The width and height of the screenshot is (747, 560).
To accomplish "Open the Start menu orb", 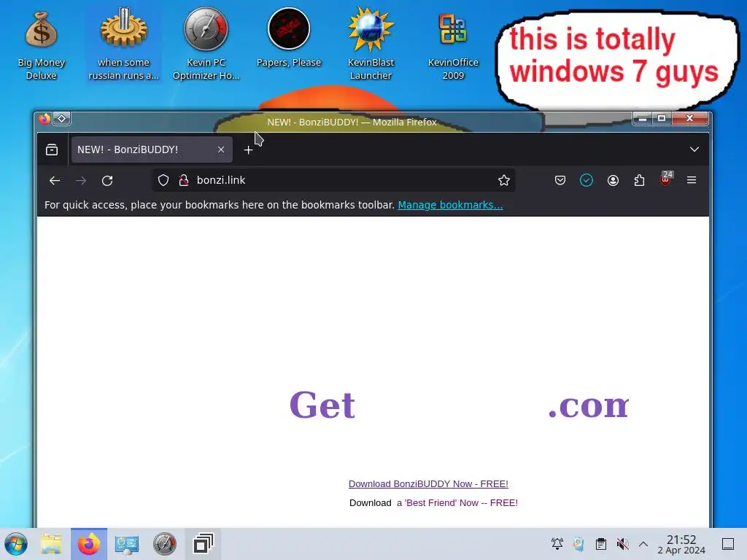I will pos(16,544).
